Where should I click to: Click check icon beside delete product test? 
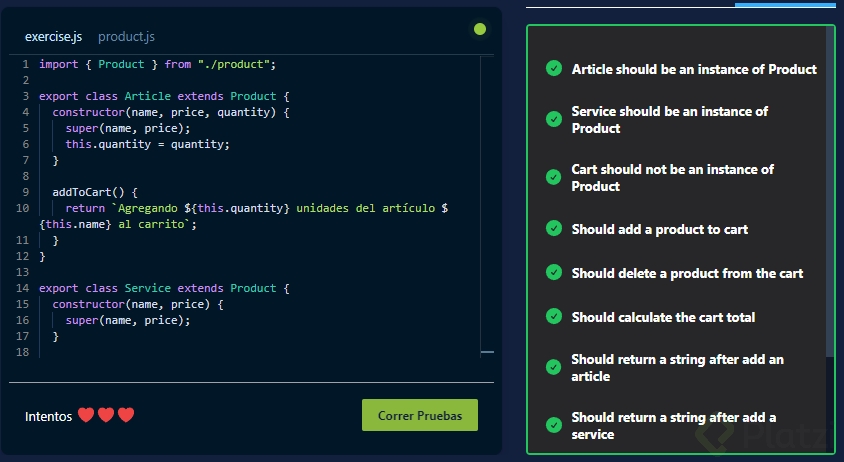click(x=554, y=273)
